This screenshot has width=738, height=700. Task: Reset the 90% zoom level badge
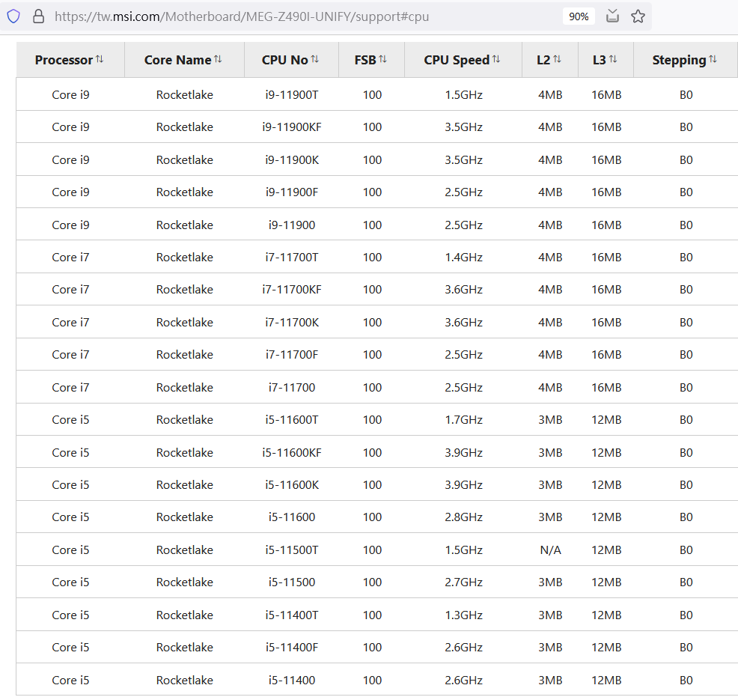click(579, 16)
